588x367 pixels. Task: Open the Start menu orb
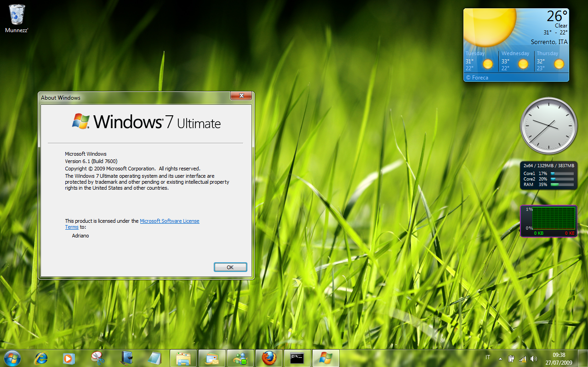click(x=12, y=358)
